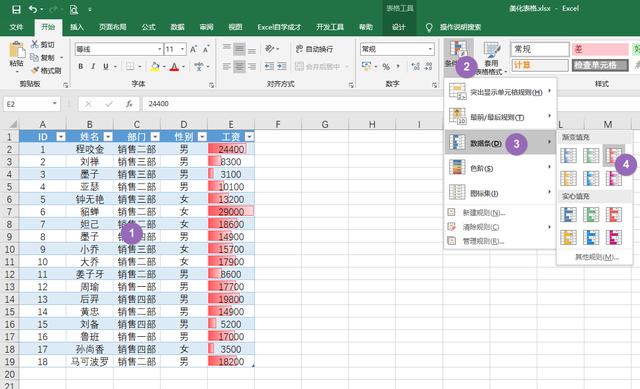Screen dimensions: 640x389
Task: Click the 粘贴 paste clipboard icon
Action: 17,50
